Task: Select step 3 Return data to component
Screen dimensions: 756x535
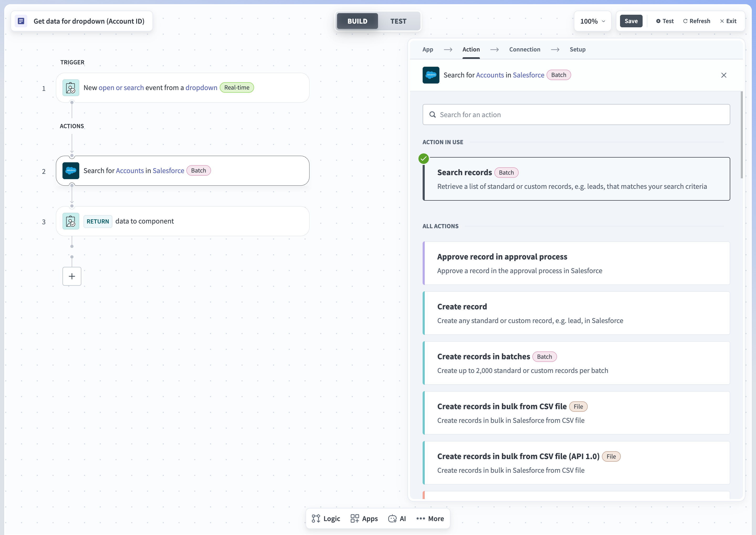Action: tap(182, 221)
